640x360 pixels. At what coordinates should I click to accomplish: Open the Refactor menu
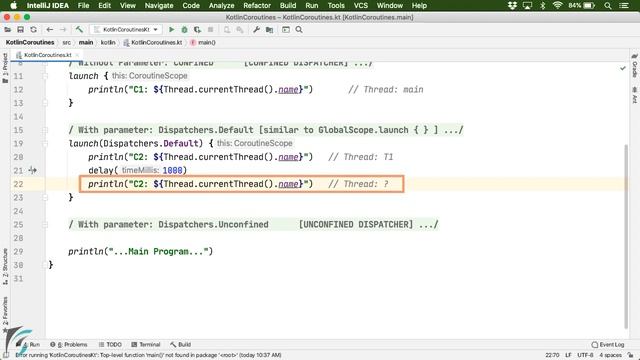click(x=257, y=6)
